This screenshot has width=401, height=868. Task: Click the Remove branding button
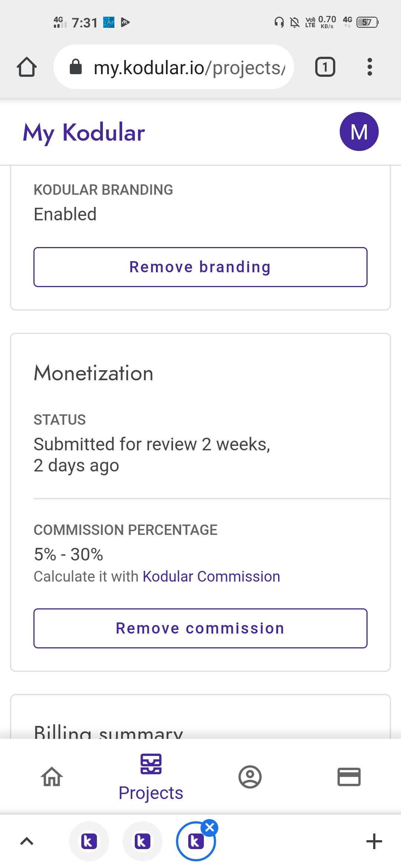click(x=200, y=267)
